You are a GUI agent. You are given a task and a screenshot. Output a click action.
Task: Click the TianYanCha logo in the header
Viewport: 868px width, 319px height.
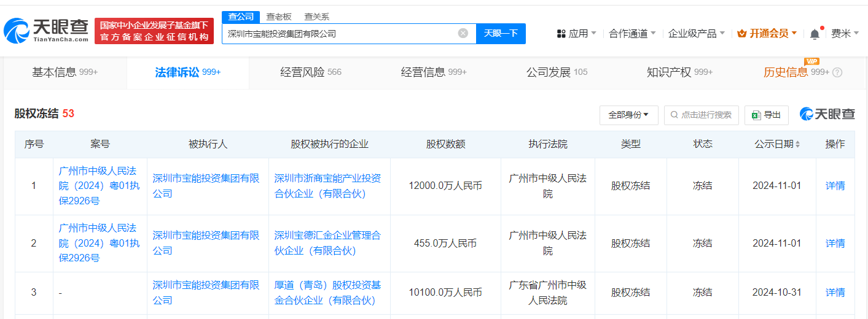point(46,30)
